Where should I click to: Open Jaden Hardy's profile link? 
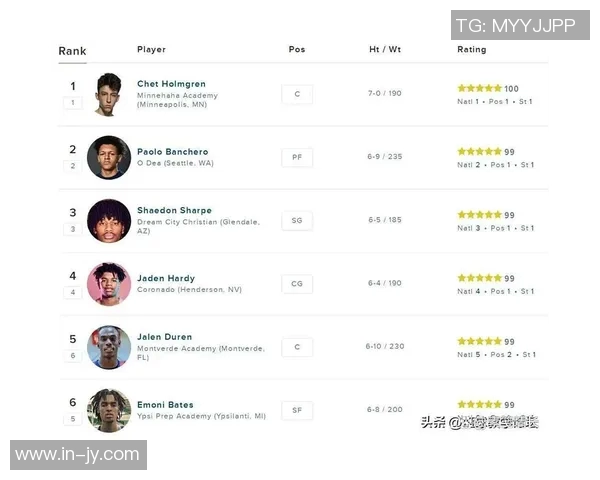tap(166, 278)
